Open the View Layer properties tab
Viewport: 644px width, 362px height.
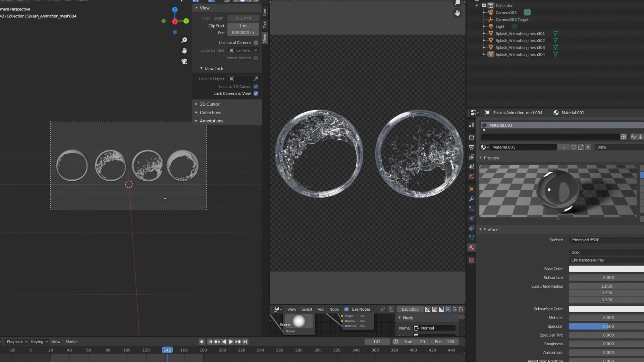(x=472, y=157)
